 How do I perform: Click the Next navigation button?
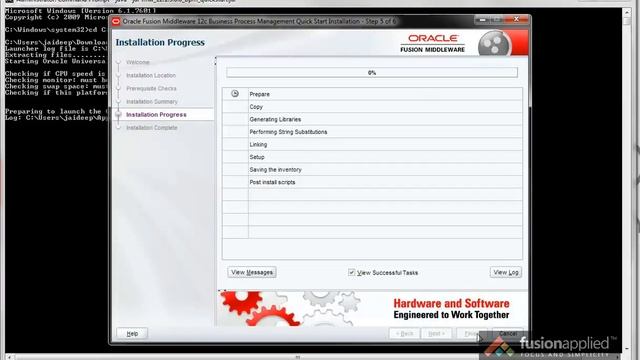coord(436,333)
